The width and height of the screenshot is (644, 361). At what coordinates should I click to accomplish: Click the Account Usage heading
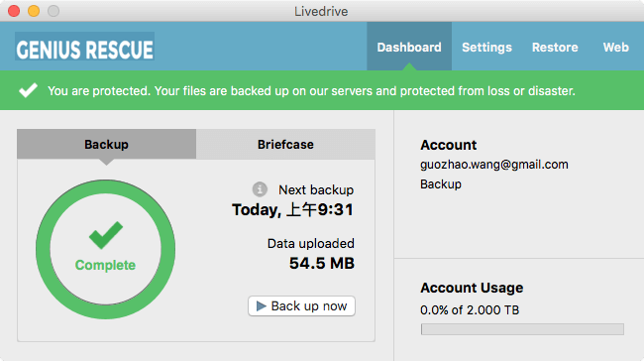pos(472,288)
